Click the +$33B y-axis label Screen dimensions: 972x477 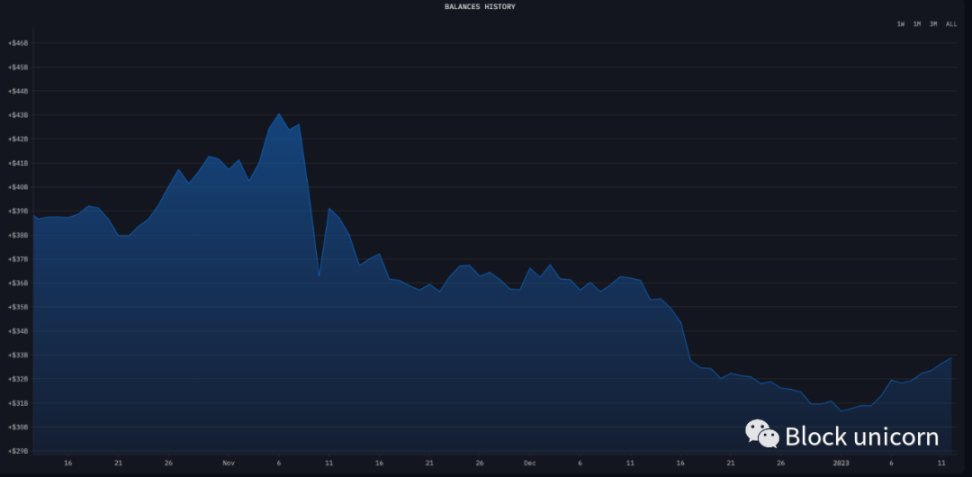click(x=18, y=355)
